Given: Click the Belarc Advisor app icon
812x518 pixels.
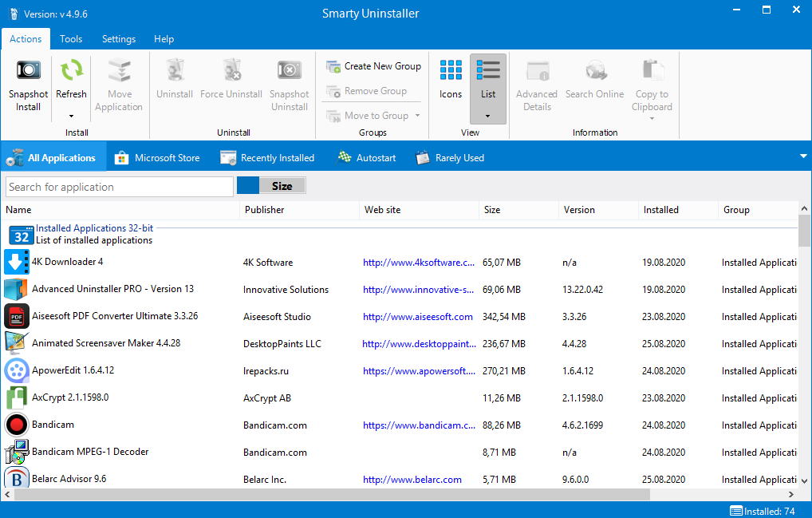Looking at the screenshot, I should click(x=16, y=477).
